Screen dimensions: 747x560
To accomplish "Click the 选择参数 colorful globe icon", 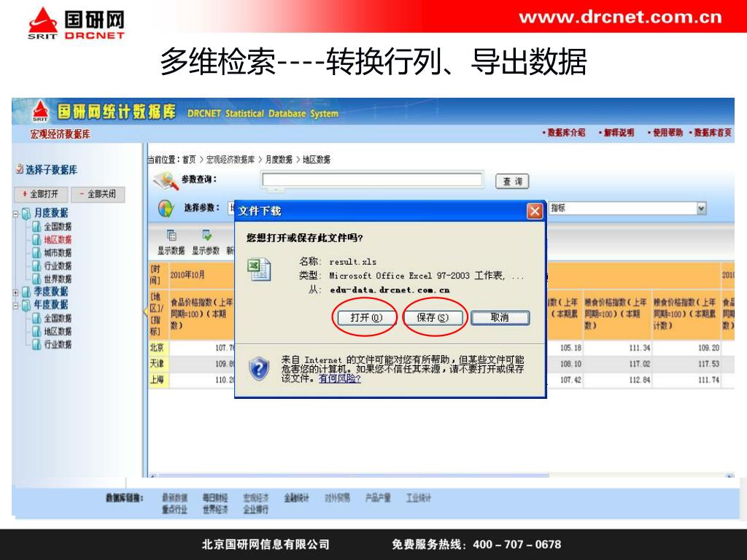I will [166, 208].
